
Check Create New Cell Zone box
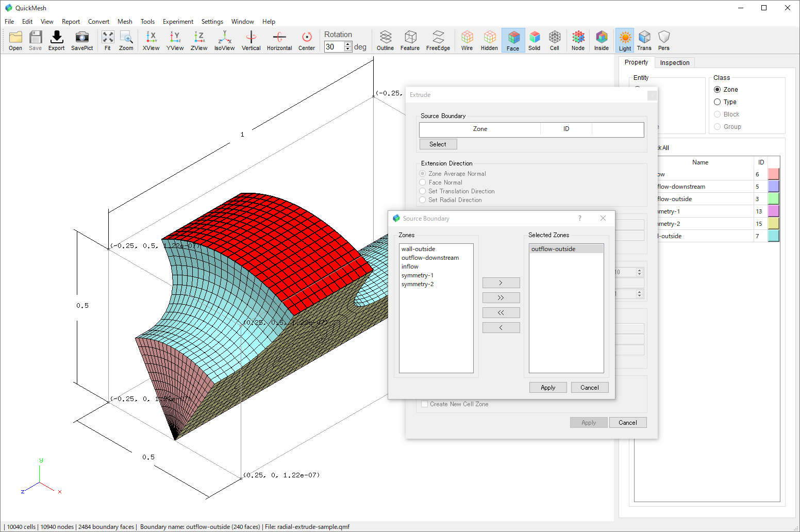(425, 404)
